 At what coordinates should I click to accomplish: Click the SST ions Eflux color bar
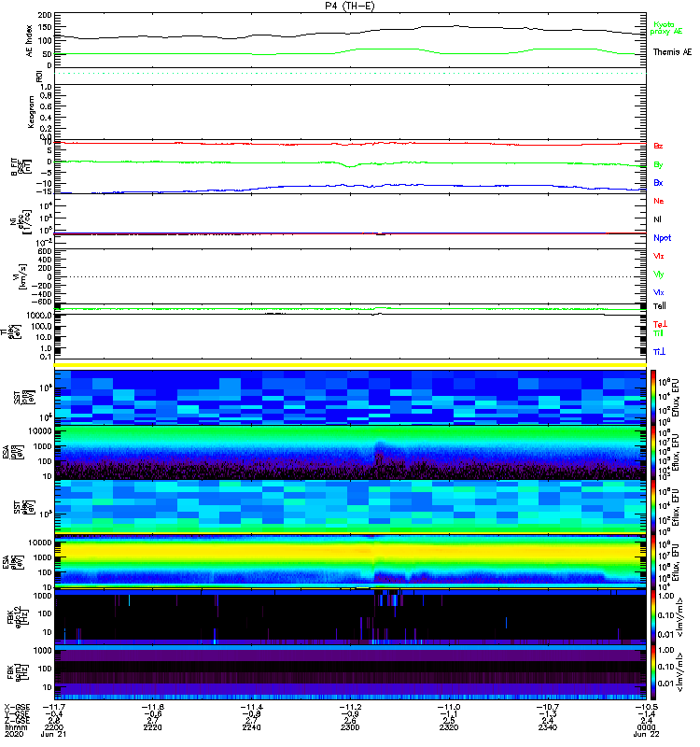pyautogui.click(x=653, y=398)
